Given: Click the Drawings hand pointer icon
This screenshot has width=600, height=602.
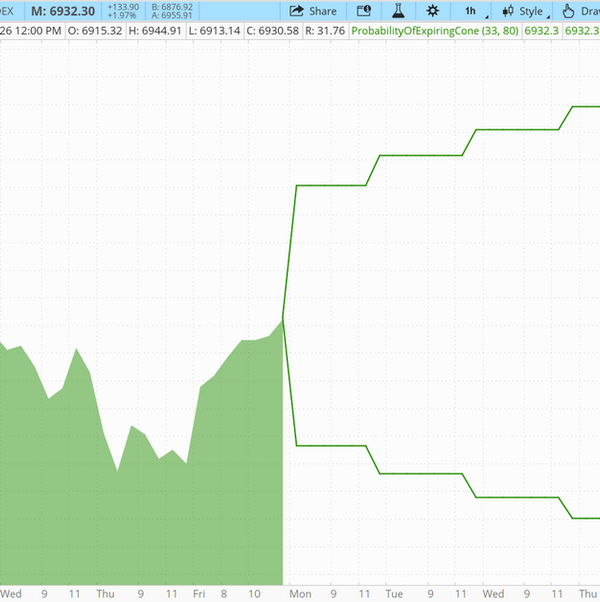Looking at the screenshot, I should (x=568, y=11).
